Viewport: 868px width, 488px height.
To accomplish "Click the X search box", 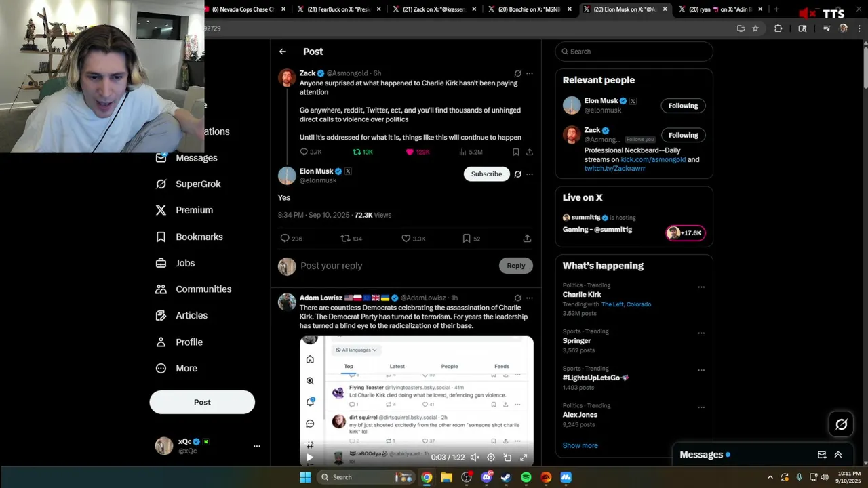I will 634,52.
